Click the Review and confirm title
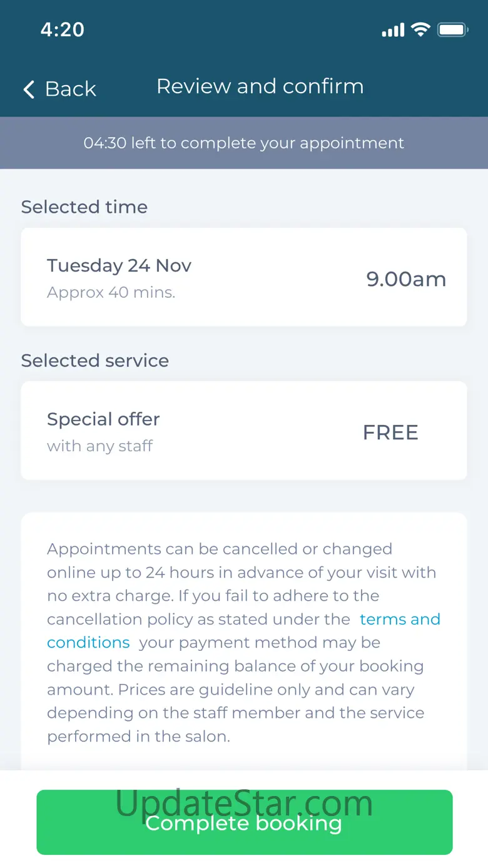The height and width of the screenshot is (868, 488). pyautogui.click(x=260, y=86)
